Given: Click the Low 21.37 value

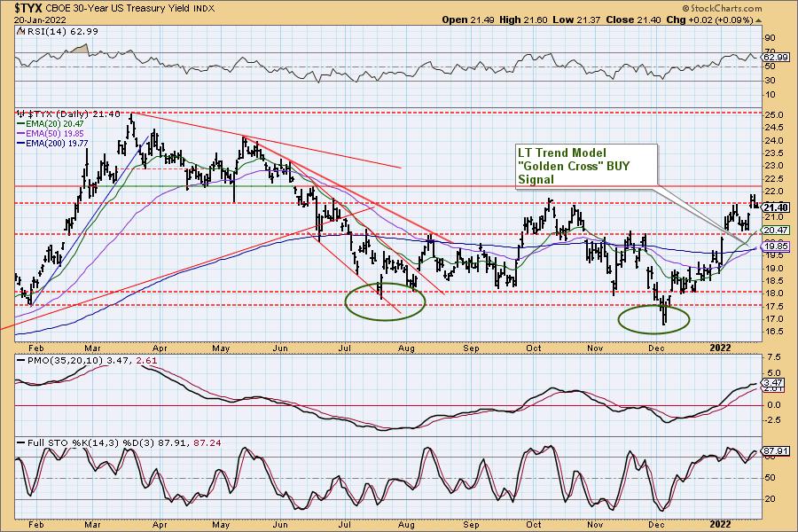Looking at the screenshot, I should [576, 20].
